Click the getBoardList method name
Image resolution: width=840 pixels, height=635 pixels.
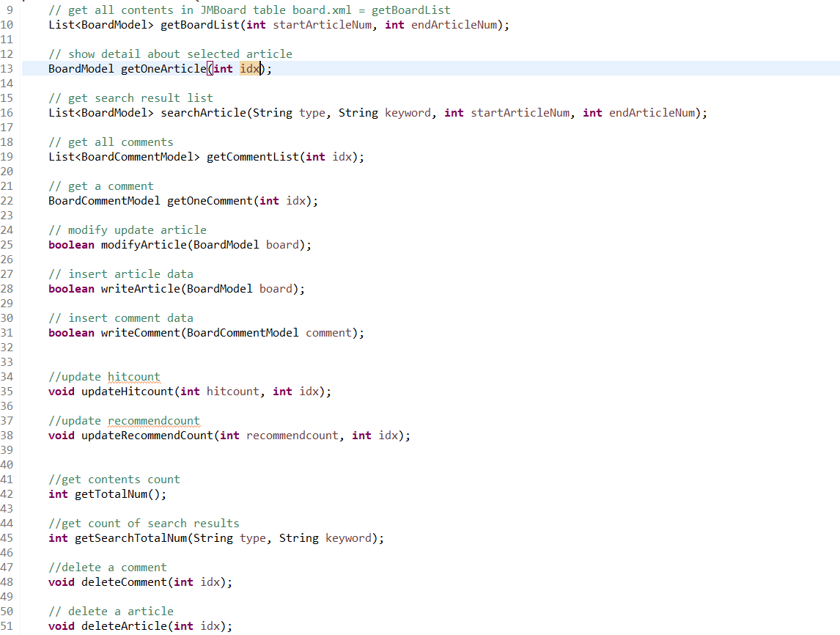click(200, 25)
